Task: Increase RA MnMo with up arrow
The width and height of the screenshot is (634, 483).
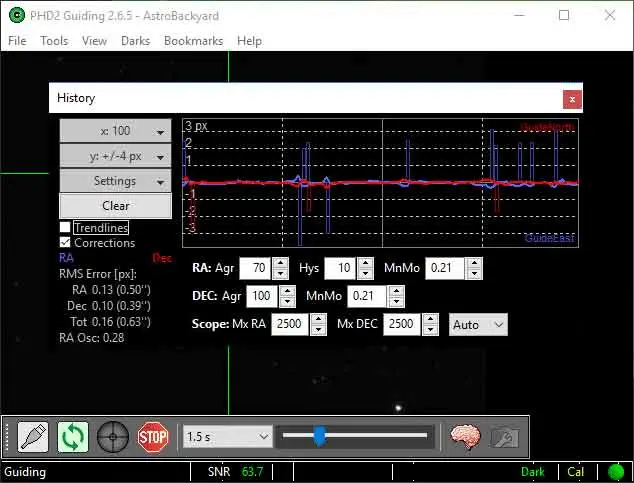Action: coord(474,263)
